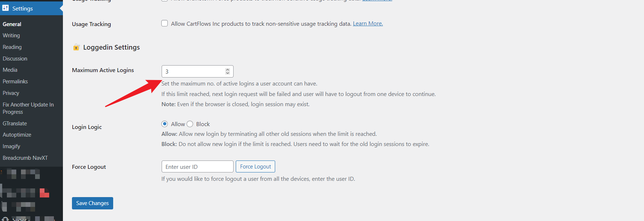The width and height of the screenshot is (644, 221).
Task: Select the Block login logic option
Action: pyautogui.click(x=191, y=124)
